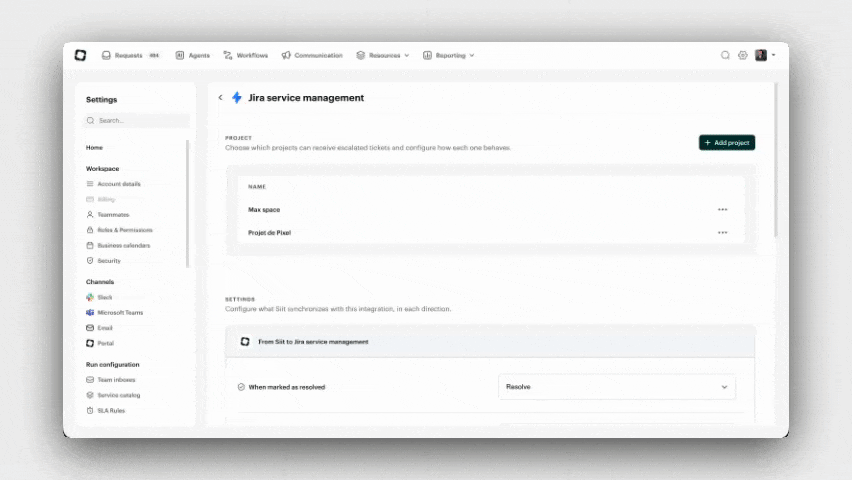
Task: Click the Jira lightning bolt icon
Action: pyautogui.click(x=236, y=98)
